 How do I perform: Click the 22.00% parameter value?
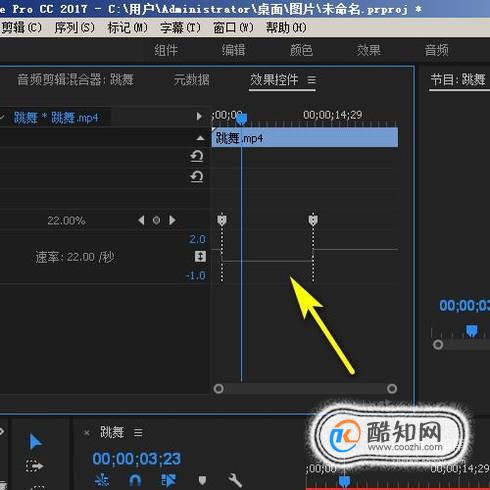coord(66,220)
